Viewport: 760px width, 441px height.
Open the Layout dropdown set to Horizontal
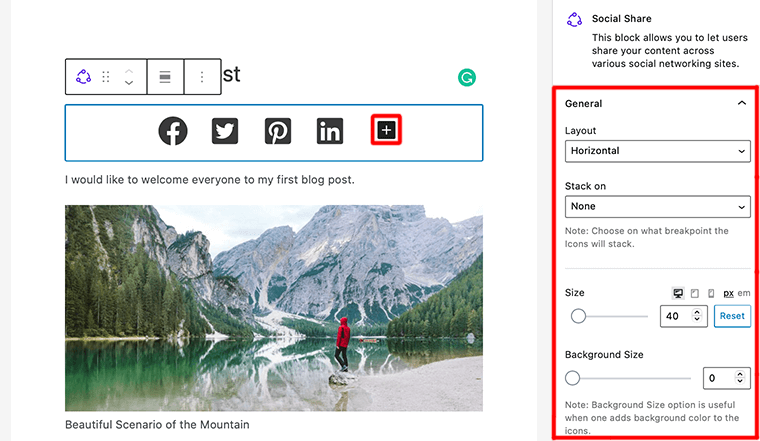[657, 151]
